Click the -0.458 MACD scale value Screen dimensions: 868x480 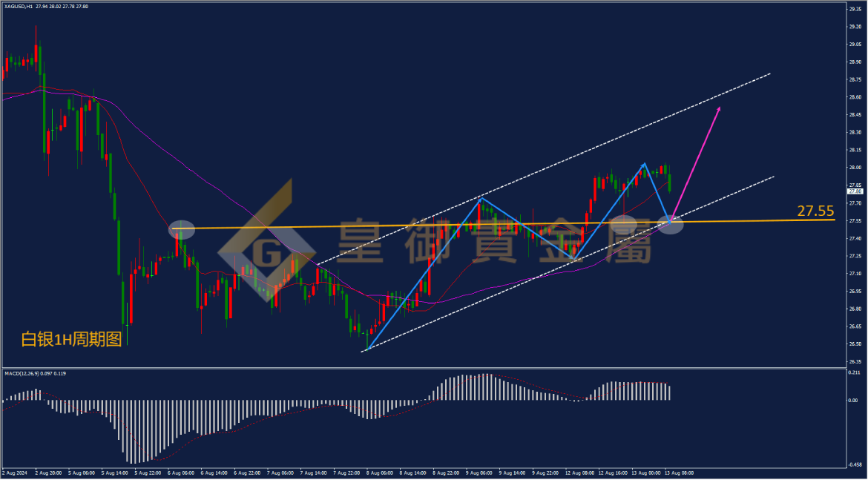(x=855, y=465)
